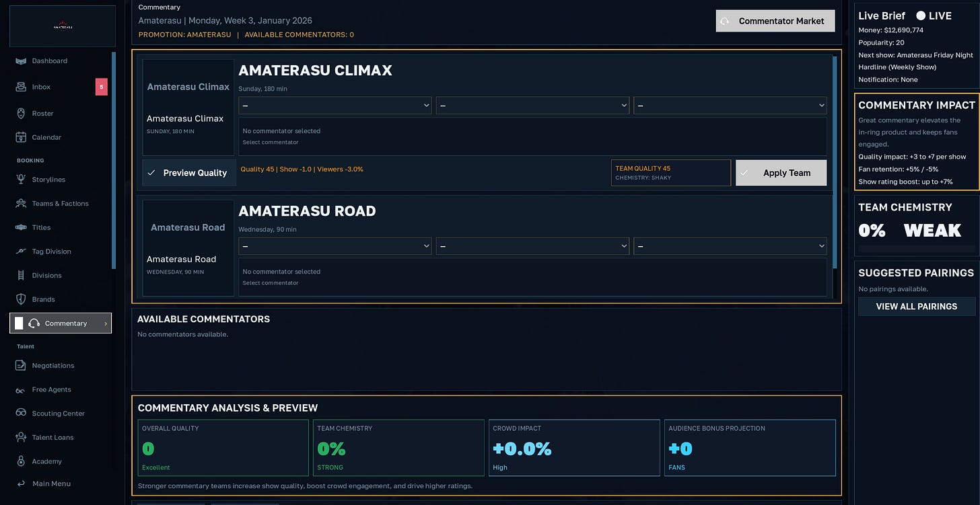Click the Divisions ladder icon
The image size is (980, 505).
pyautogui.click(x=21, y=275)
